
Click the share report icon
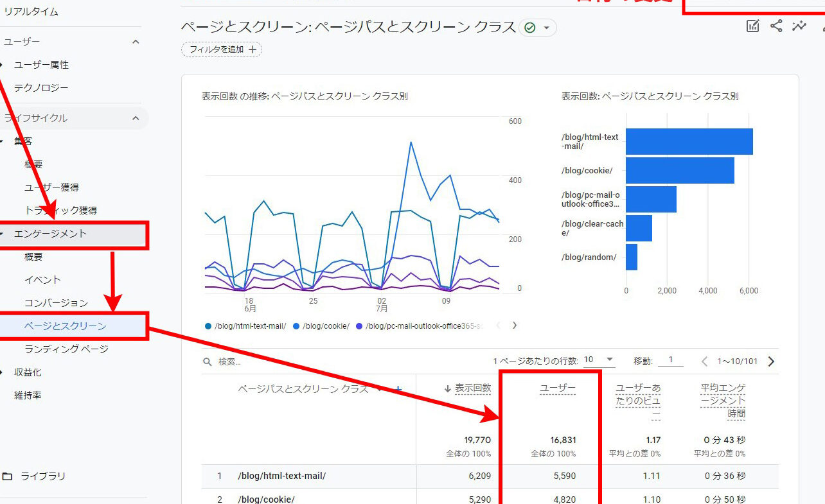pos(776,26)
